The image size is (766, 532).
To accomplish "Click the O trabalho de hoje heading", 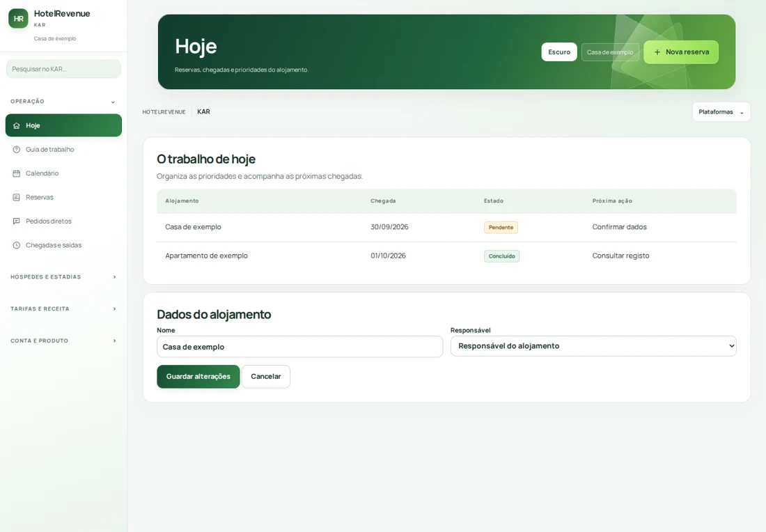I will 205,159.
